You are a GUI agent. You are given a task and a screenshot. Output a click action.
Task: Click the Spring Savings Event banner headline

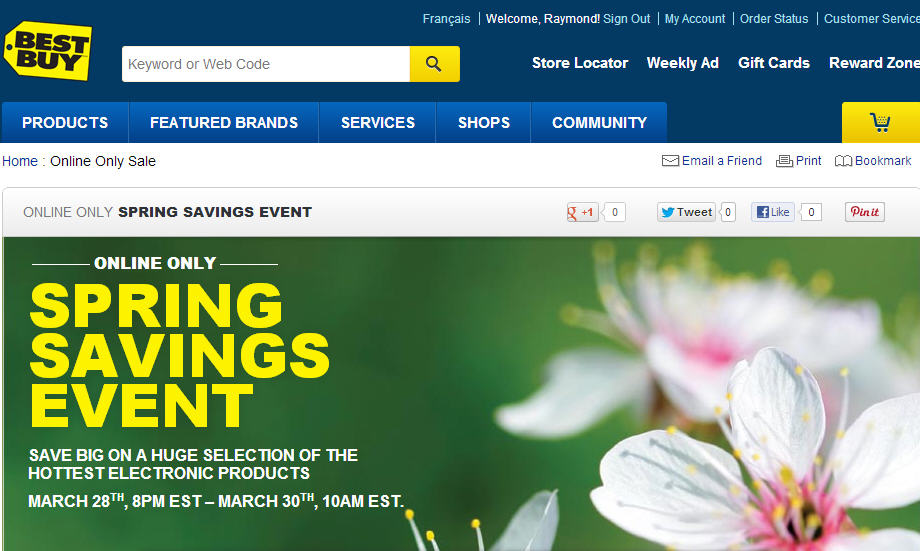[179, 356]
